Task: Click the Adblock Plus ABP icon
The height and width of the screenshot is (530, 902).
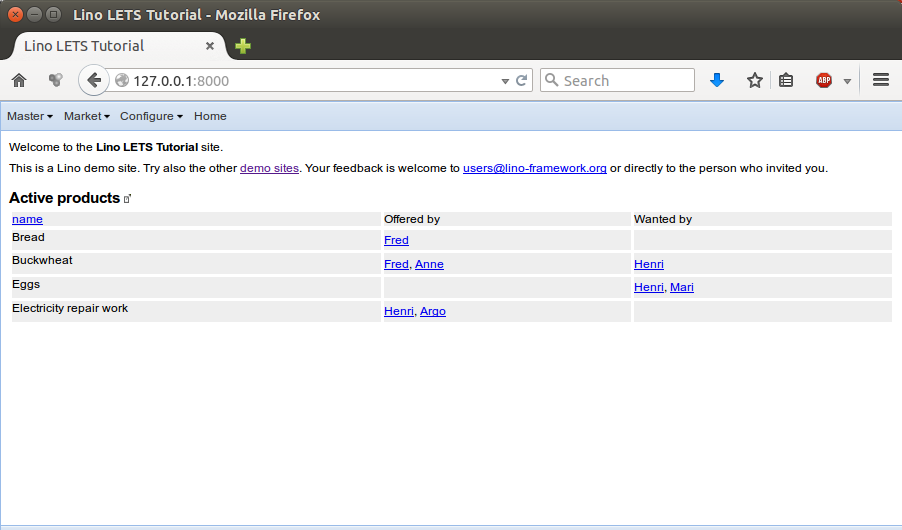Action: (x=824, y=81)
